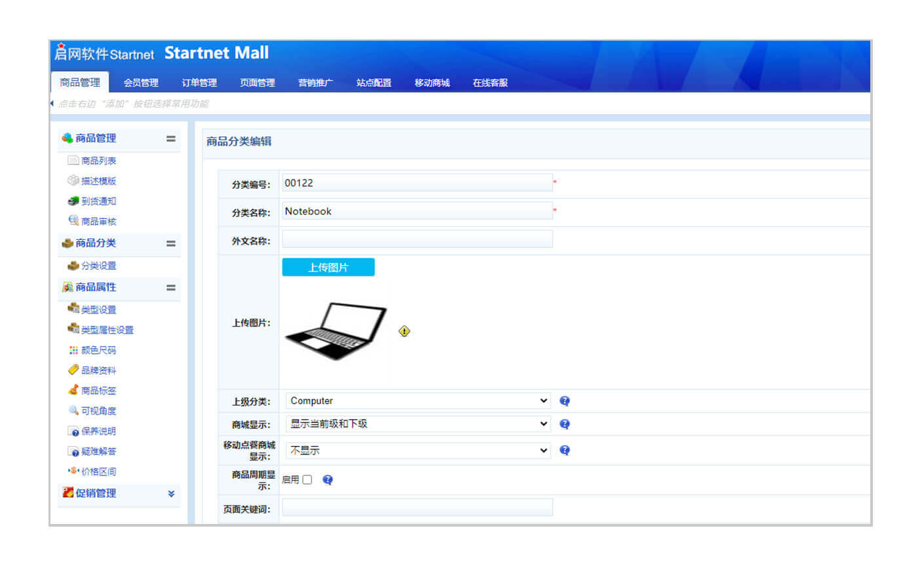Switch to the 订单管理 tab
The image size is (924, 564).
click(199, 83)
